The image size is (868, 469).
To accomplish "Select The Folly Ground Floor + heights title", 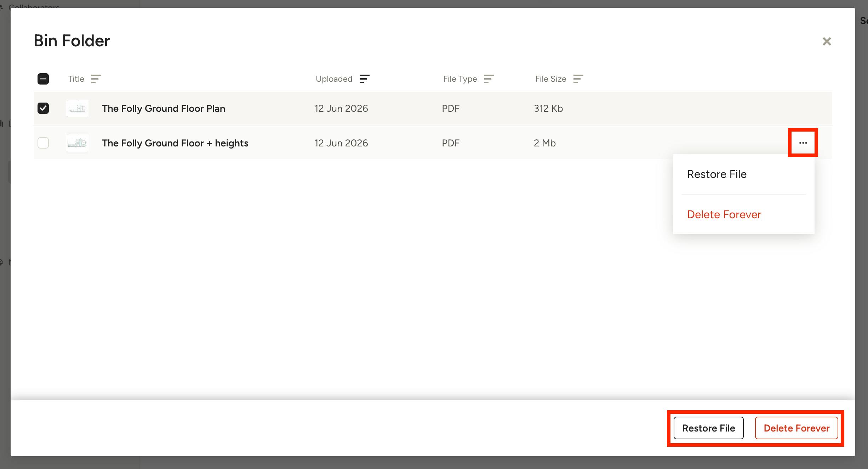I will pos(175,143).
